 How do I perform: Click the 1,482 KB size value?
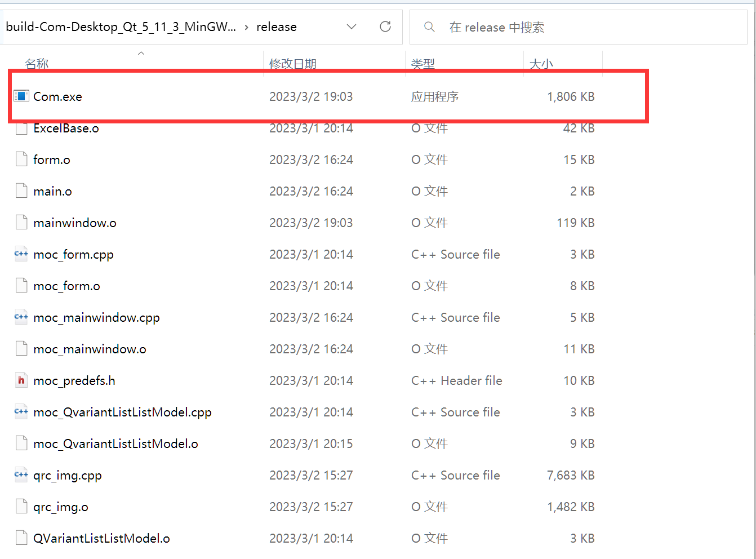tap(571, 507)
